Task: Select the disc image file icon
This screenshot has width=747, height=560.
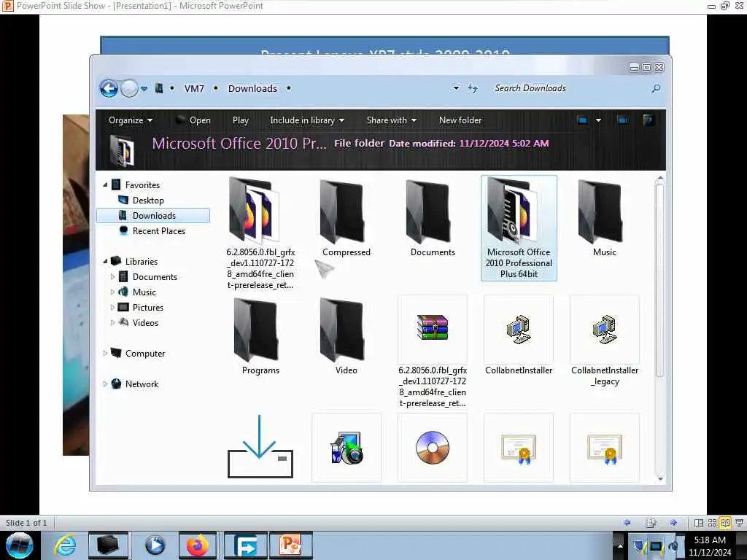Action: (433, 448)
